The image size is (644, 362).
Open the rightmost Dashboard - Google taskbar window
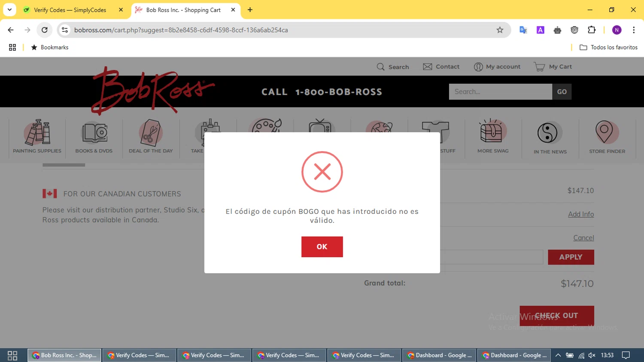click(514, 355)
